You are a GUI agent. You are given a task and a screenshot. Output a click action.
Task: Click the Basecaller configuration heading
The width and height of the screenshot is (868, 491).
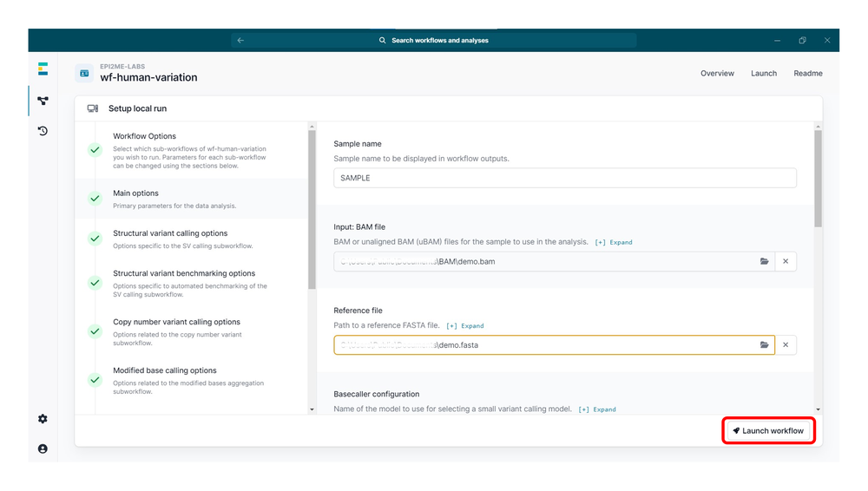(x=377, y=394)
